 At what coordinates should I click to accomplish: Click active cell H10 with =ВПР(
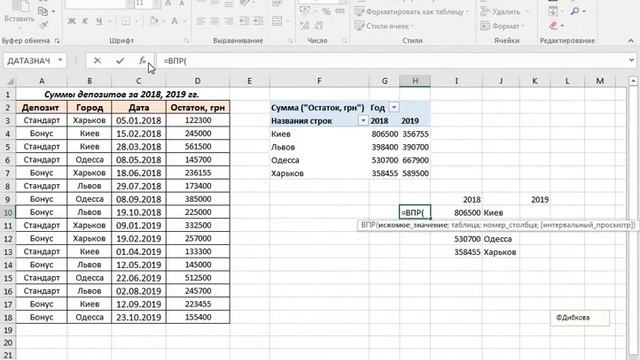[415, 212]
